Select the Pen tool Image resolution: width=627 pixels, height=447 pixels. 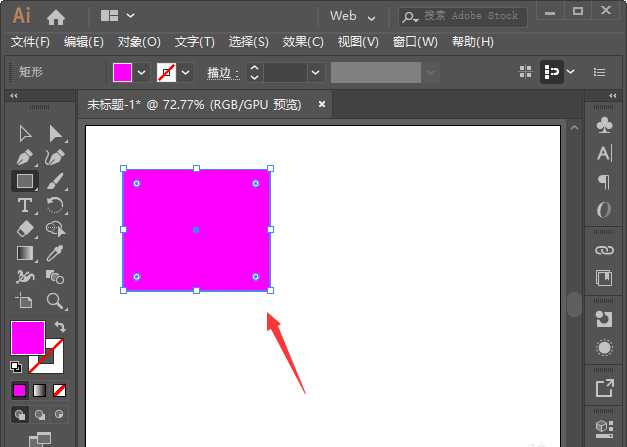pos(25,157)
